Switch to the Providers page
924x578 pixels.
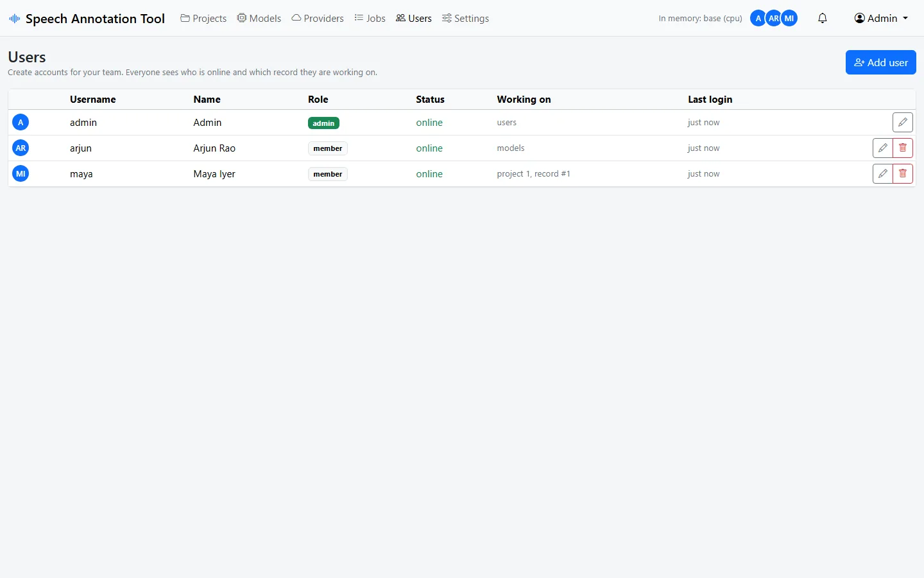tap(318, 19)
